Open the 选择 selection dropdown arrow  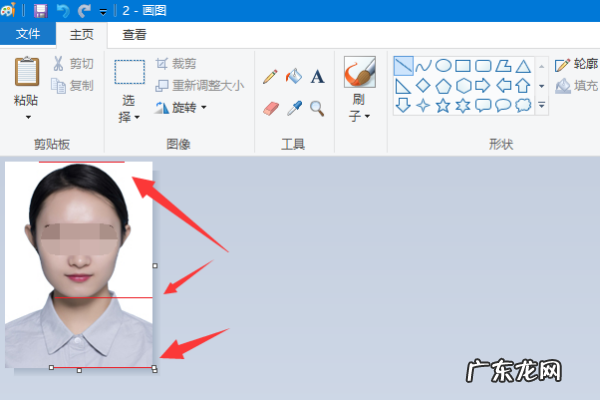[137, 118]
